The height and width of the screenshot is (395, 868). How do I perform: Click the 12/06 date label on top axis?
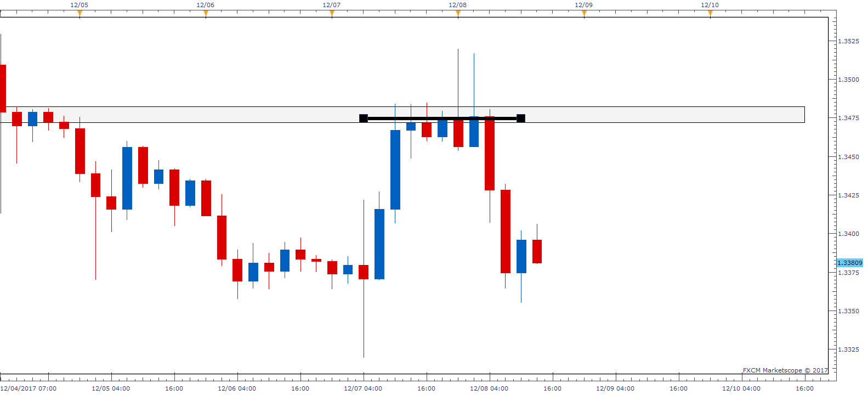[206, 5]
